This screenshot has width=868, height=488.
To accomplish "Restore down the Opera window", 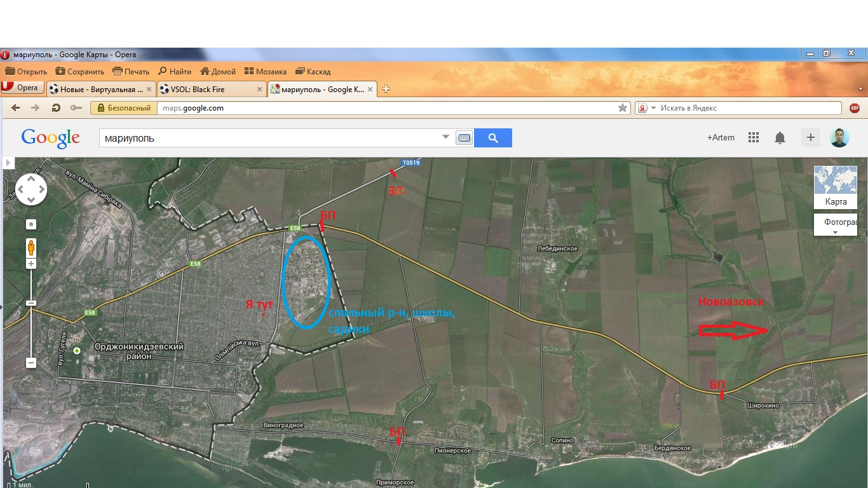I will click(826, 54).
